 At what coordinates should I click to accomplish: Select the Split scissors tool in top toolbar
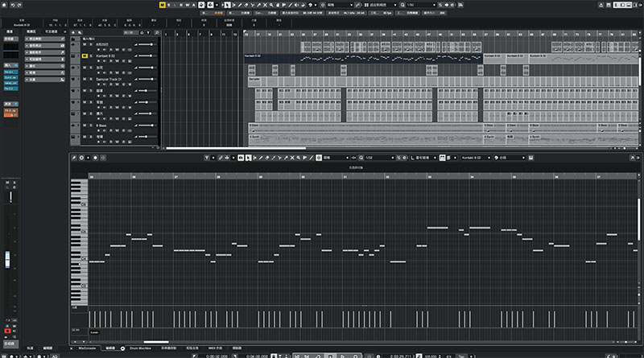pos(253,5)
